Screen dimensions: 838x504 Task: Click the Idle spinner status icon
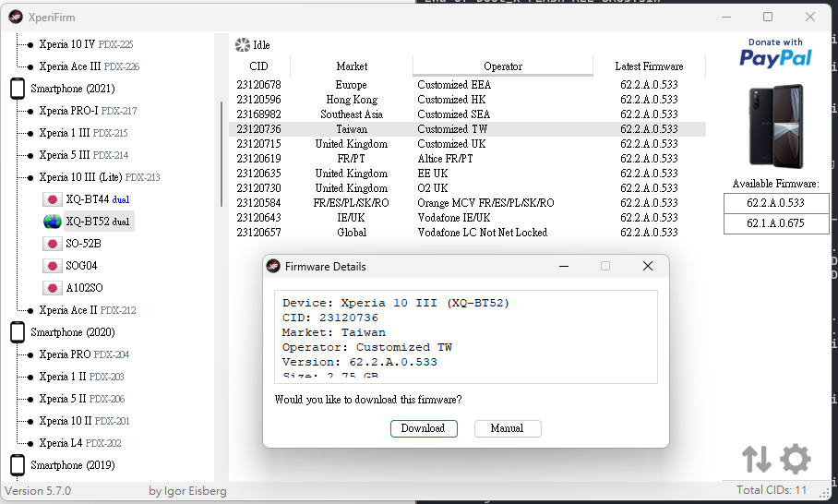[243, 45]
